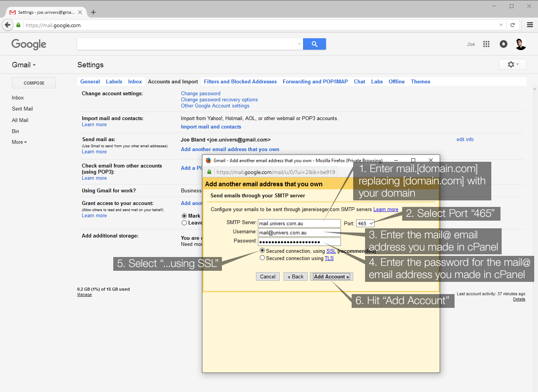Image resolution: width=538 pixels, height=392 pixels.
Task: Click the blue search magnifier button
Action: point(315,44)
